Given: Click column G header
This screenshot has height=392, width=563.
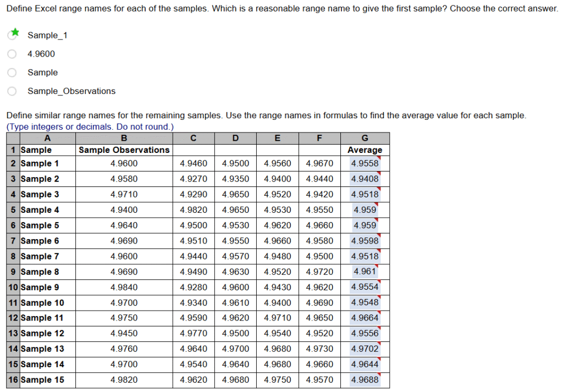Looking at the screenshot, I should coord(365,138).
